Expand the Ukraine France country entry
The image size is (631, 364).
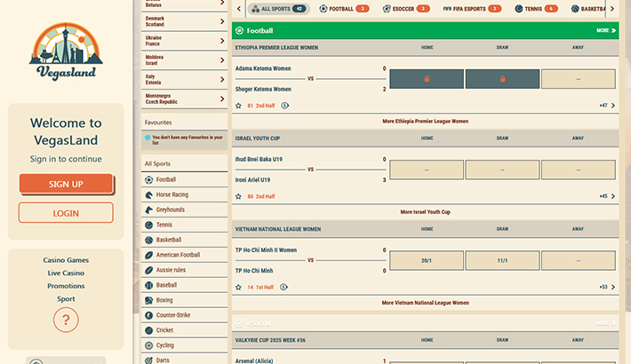[184, 41]
